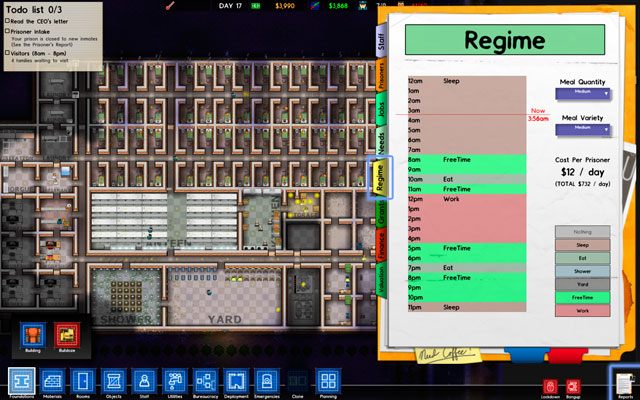Switch to the Grants tab
The image size is (640, 400).
(x=381, y=213)
